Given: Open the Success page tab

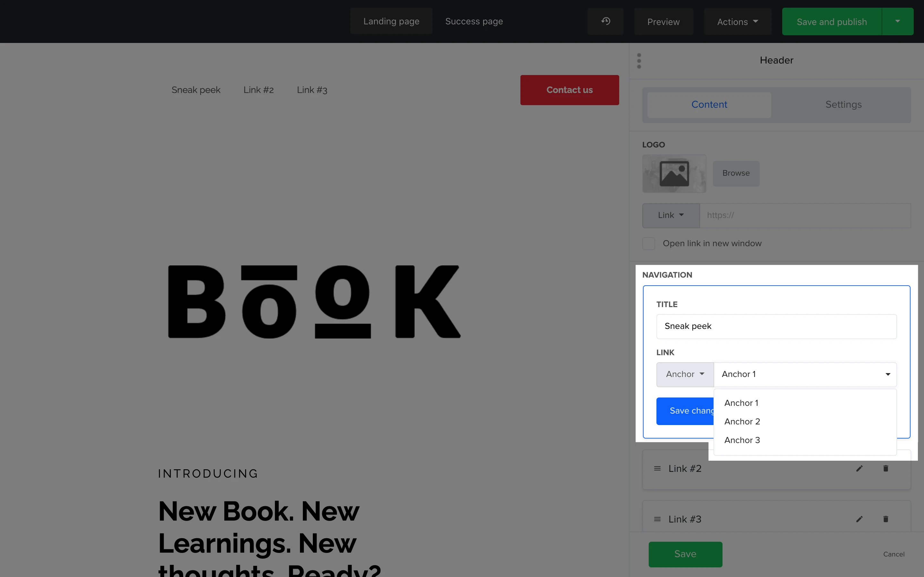Looking at the screenshot, I should 474,21.
